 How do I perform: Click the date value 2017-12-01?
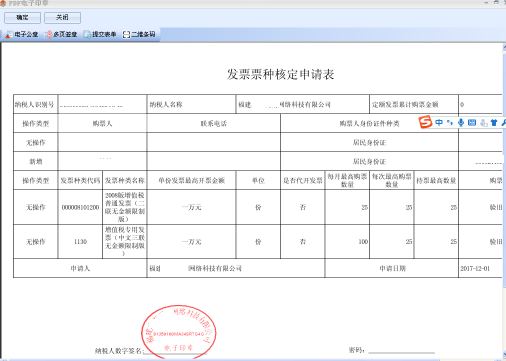pyautogui.click(x=475, y=268)
